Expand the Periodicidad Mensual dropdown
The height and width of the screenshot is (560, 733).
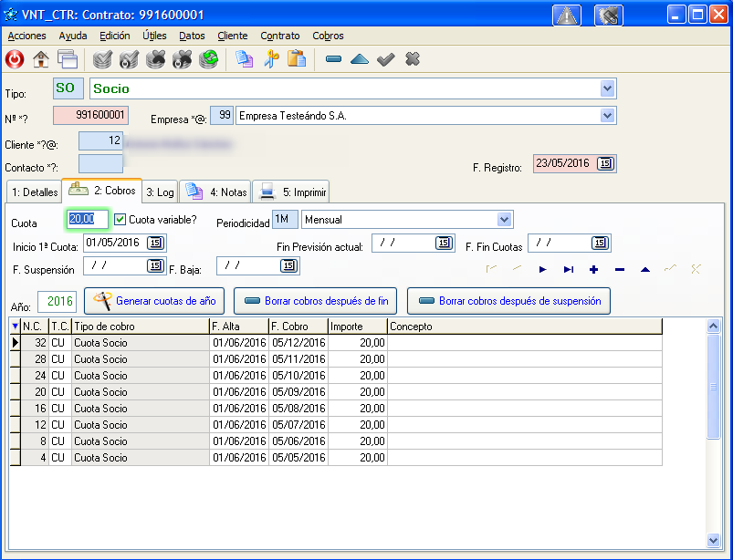[504, 220]
